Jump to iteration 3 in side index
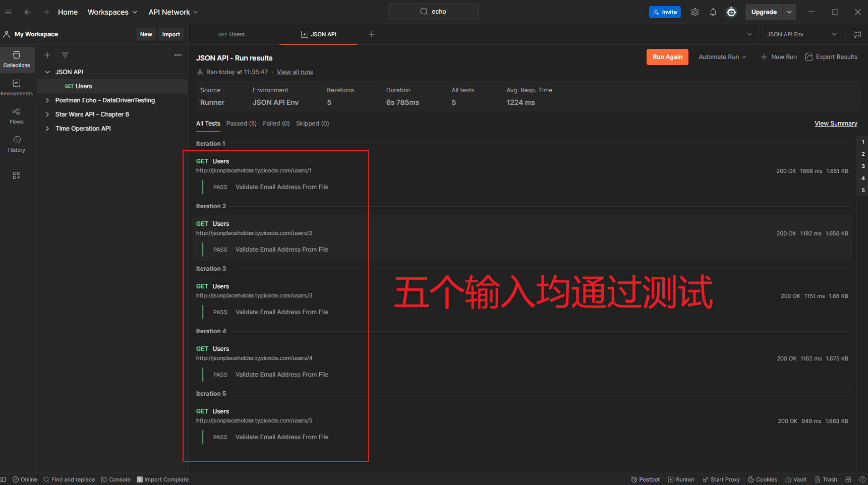The width and height of the screenshot is (868, 485). pyautogui.click(x=863, y=166)
